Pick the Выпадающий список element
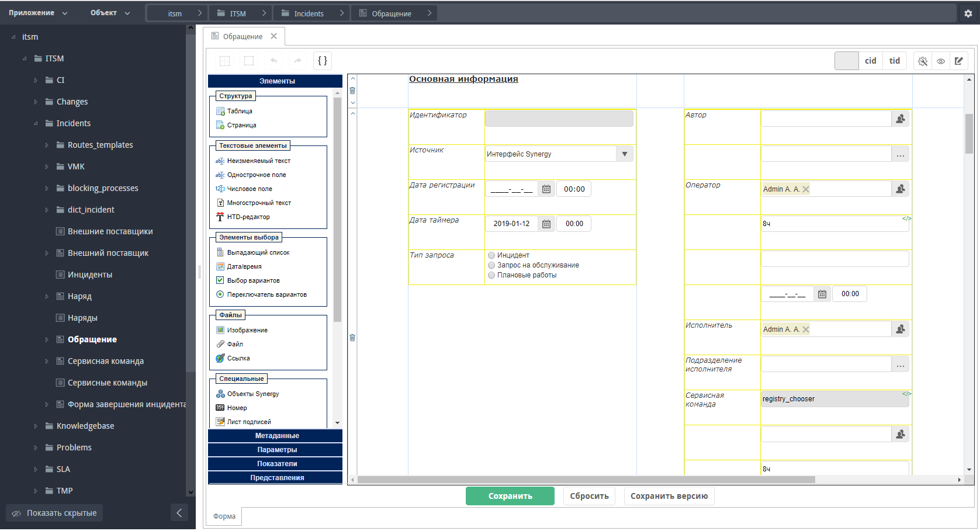The image size is (980, 531). [x=253, y=252]
